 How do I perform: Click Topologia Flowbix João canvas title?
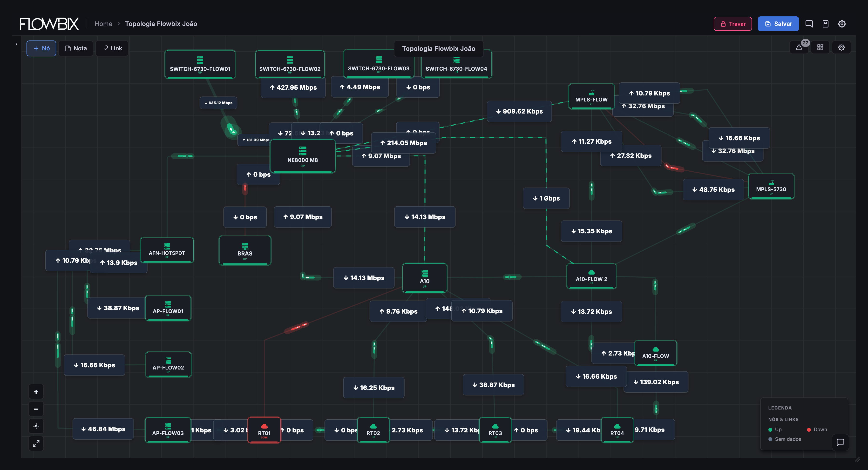point(439,49)
